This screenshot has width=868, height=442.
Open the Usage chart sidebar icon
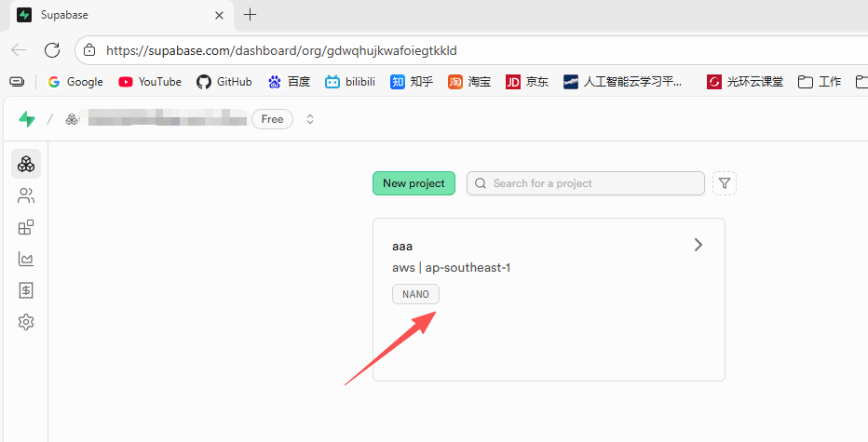tap(26, 259)
